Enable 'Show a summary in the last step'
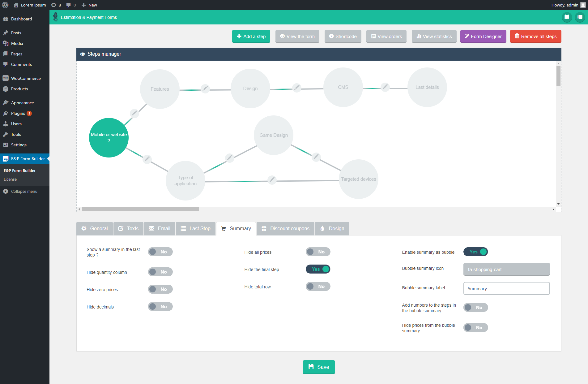This screenshot has width=588, height=384. click(x=160, y=252)
